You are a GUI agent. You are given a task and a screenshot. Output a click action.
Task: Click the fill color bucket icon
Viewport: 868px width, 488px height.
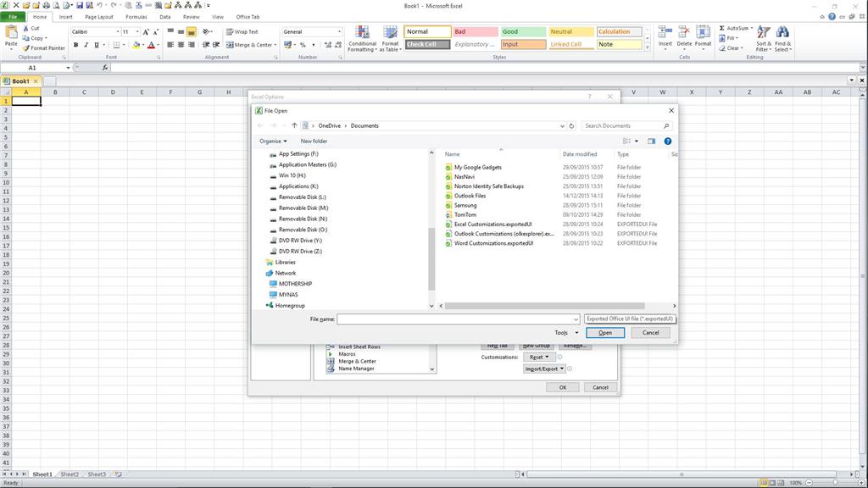(136, 45)
